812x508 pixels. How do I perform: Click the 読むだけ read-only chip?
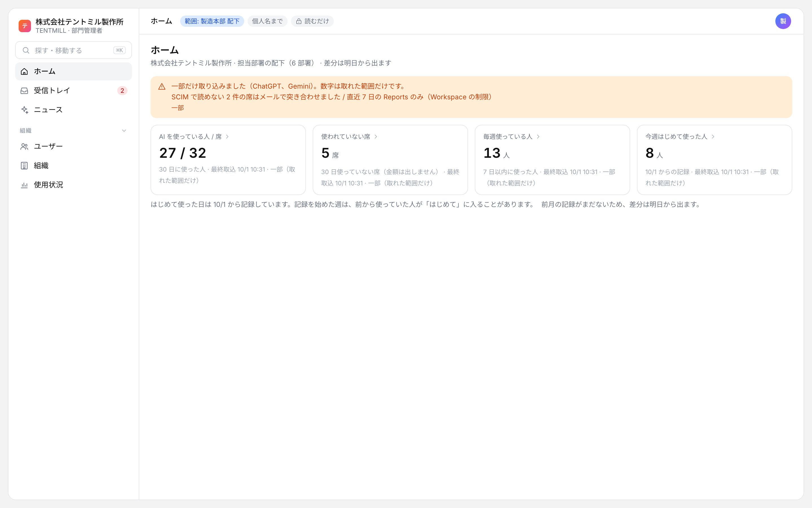(x=312, y=21)
